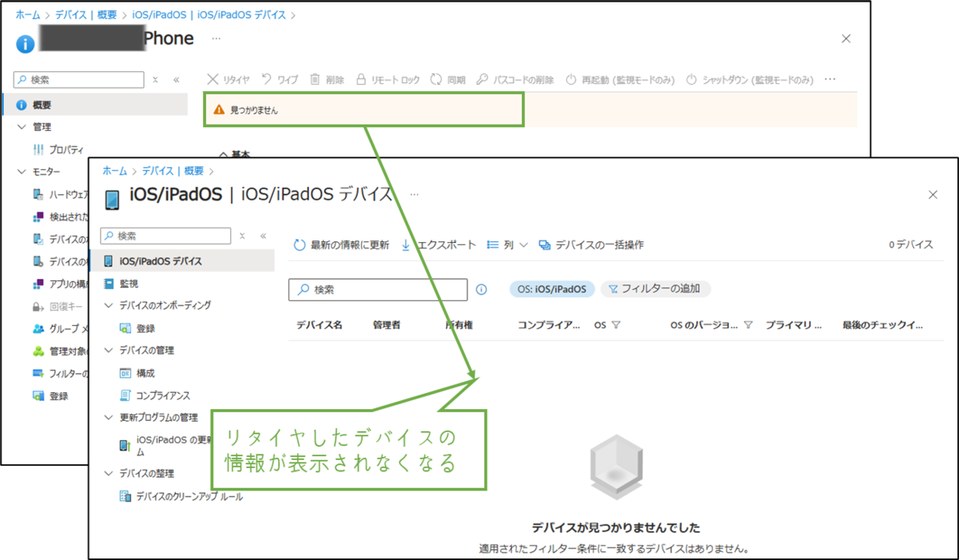This screenshot has width=959, height=560.
Task: Sort by プライマリ column header
Action: click(794, 325)
